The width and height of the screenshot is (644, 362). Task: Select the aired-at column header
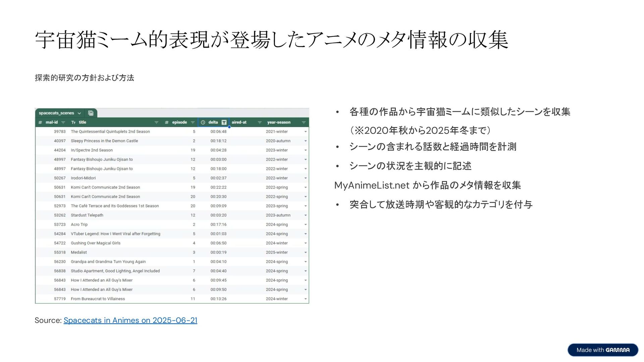pyautogui.click(x=239, y=122)
